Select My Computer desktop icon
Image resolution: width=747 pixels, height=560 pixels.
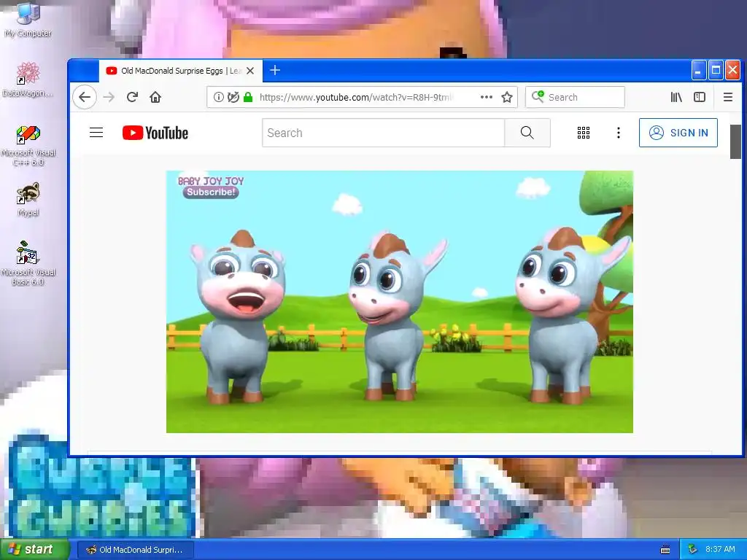pos(28,20)
